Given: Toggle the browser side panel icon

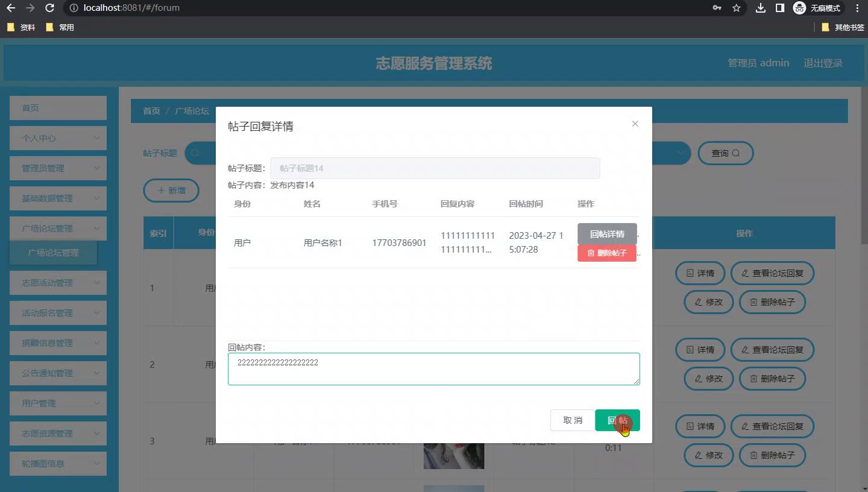Looking at the screenshot, I should (x=779, y=8).
